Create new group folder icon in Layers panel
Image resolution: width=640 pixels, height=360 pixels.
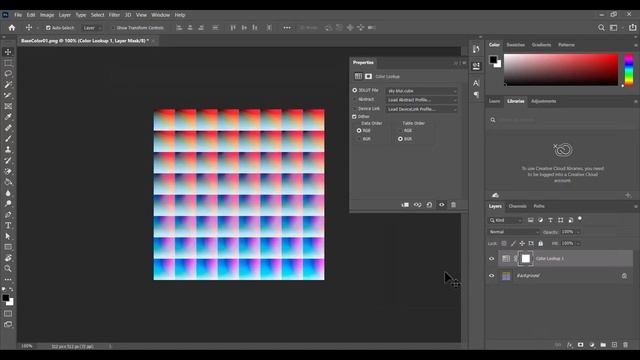pos(603,345)
